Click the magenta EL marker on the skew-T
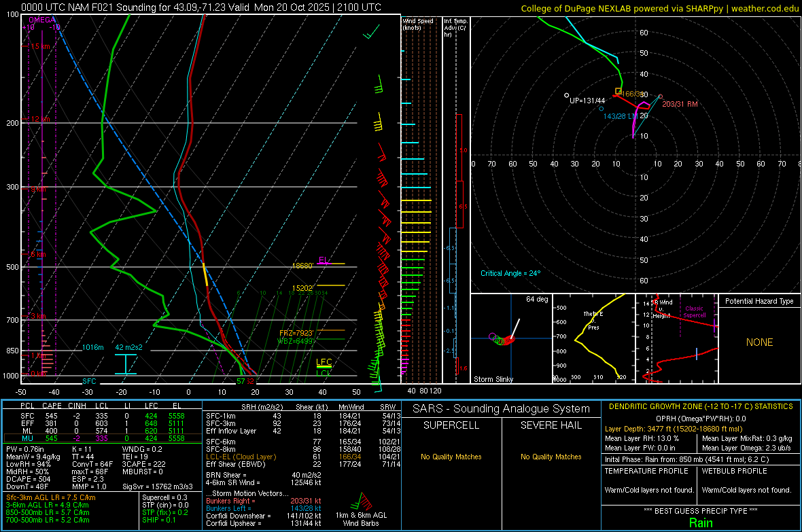The image size is (802, 532). point(323,260)
